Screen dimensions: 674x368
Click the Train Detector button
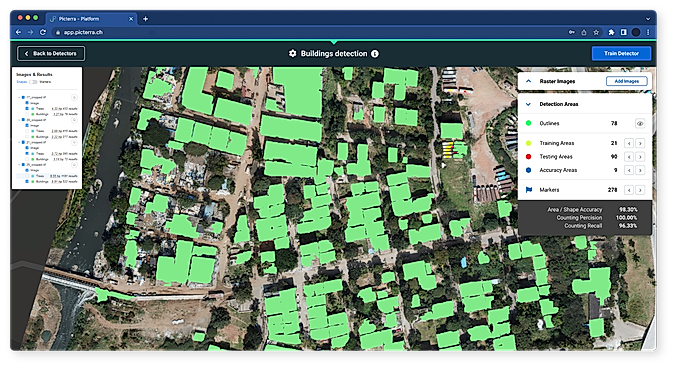621,53
